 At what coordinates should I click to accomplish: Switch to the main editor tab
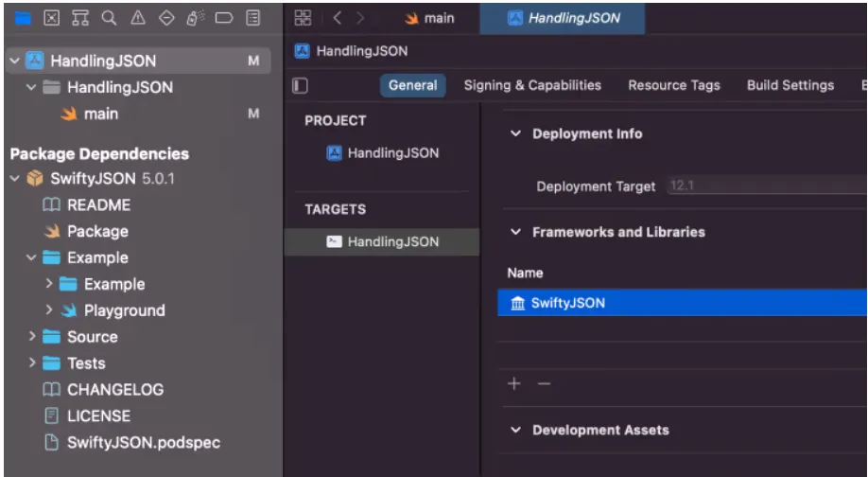pos(429,18)
